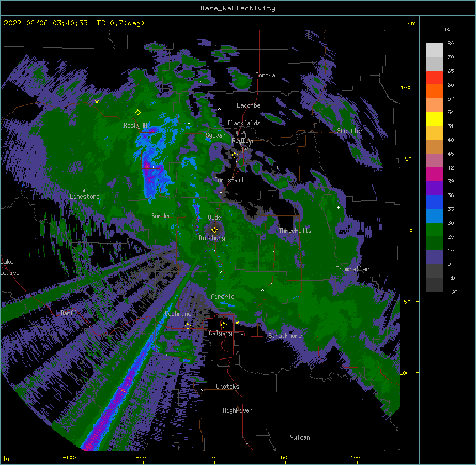Click the lightest gray swatch below 80
Screen dimensions: 476x465
coord(434,50)
